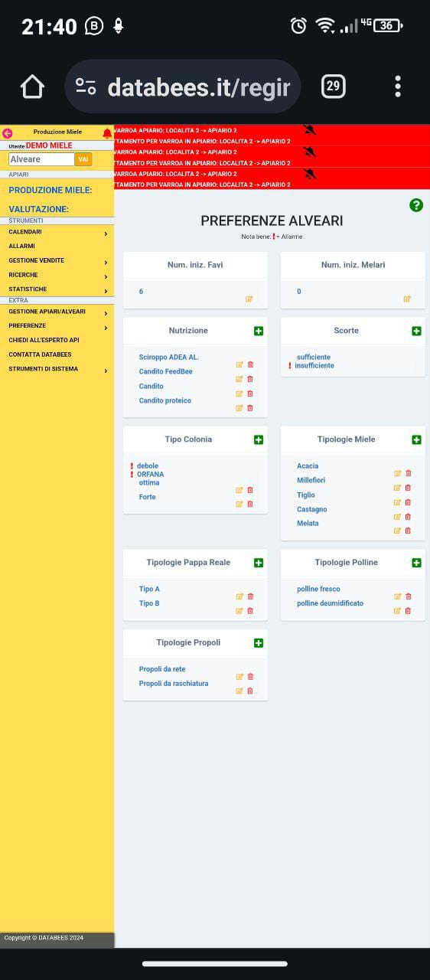Edit the Num. iniz. Favi value
The height and width of the screenshot is (980, 430).
coord(249,299)
